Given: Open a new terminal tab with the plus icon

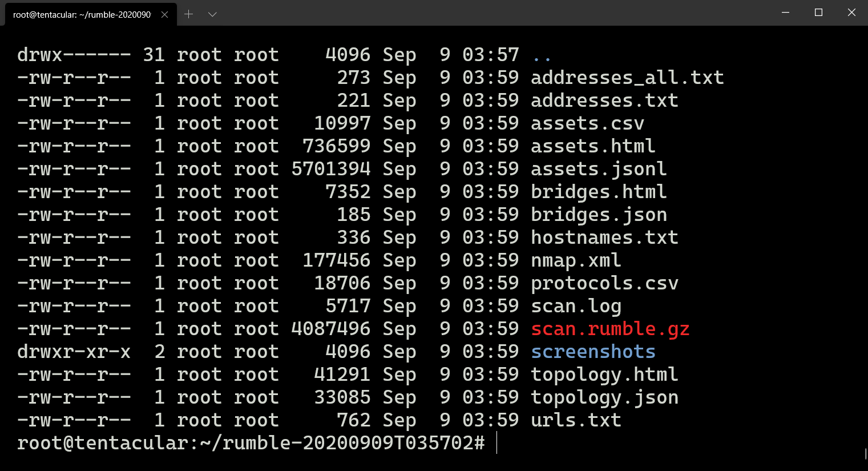Looking at the screenshot, I should click(188, 13).
